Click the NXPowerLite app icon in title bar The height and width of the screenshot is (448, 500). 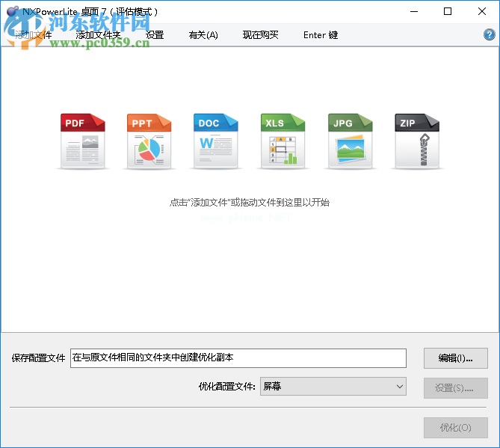(13, 11)
